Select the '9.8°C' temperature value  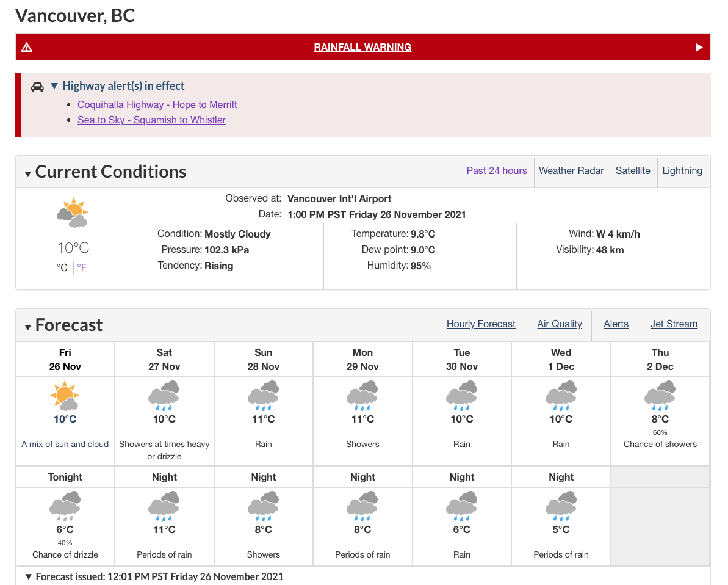coord(423,234)
